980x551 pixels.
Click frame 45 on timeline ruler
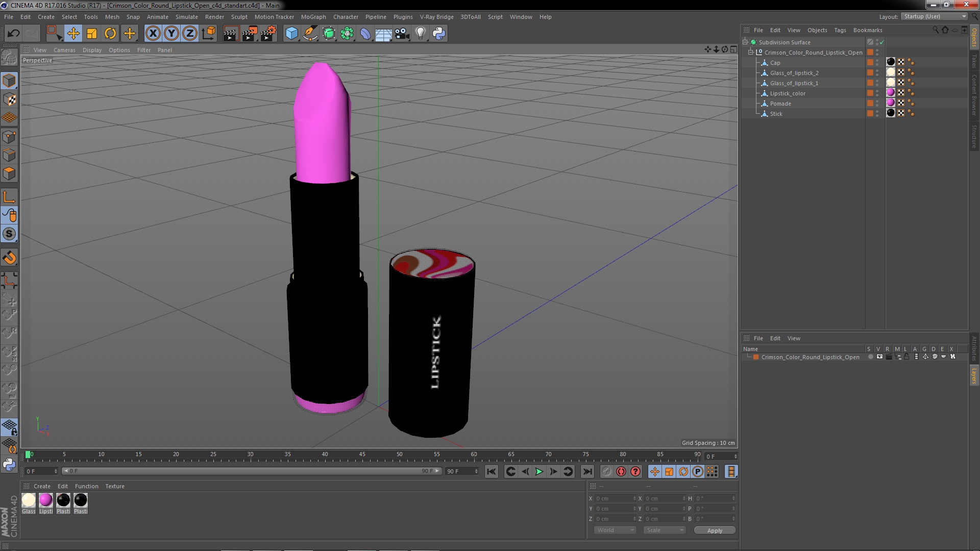point(362,454)
